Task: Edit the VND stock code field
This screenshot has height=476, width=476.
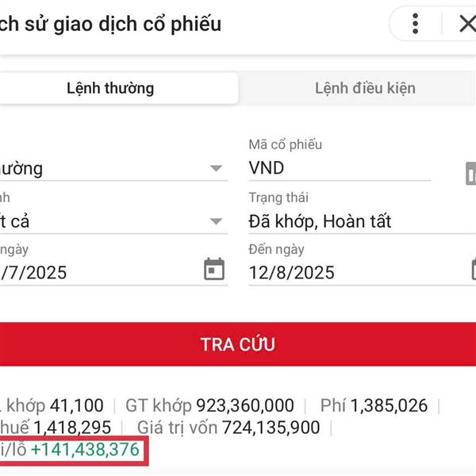Action: pos(340,168)
